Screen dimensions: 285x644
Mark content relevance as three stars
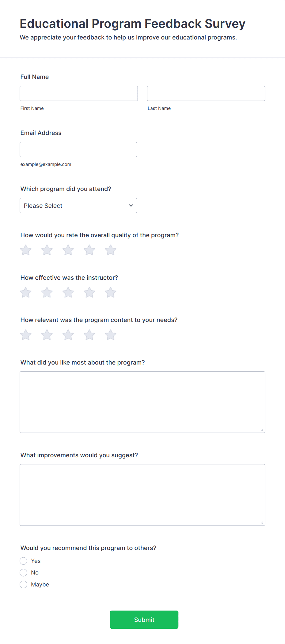click(x=68, y=335)
